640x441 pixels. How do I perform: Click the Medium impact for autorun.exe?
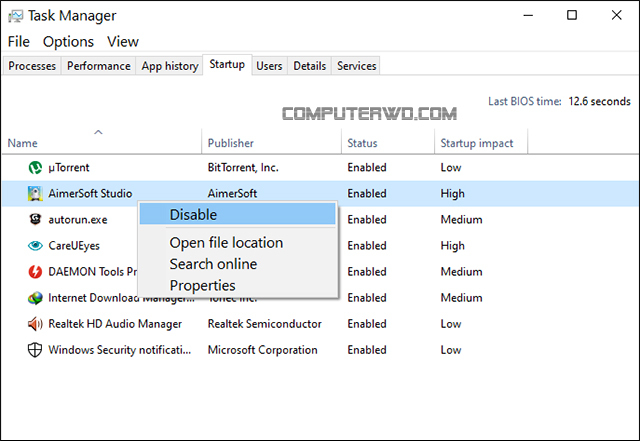[x=461, y=220]
